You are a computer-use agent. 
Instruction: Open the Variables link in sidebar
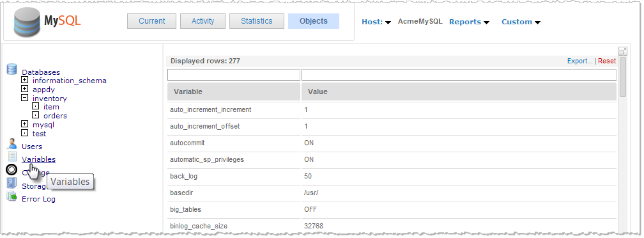point(38,159)
